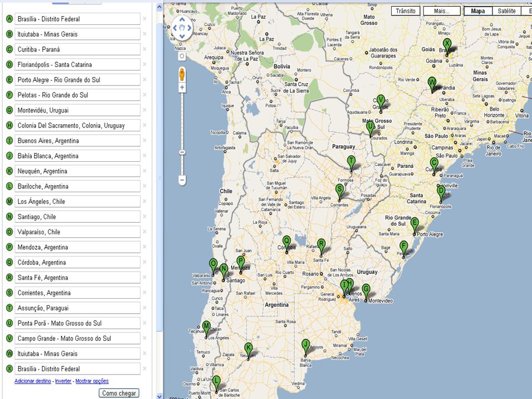Pan map up with the top arrow
The width and height of the screenshot is (532, 399).
(x=182, y=18)
